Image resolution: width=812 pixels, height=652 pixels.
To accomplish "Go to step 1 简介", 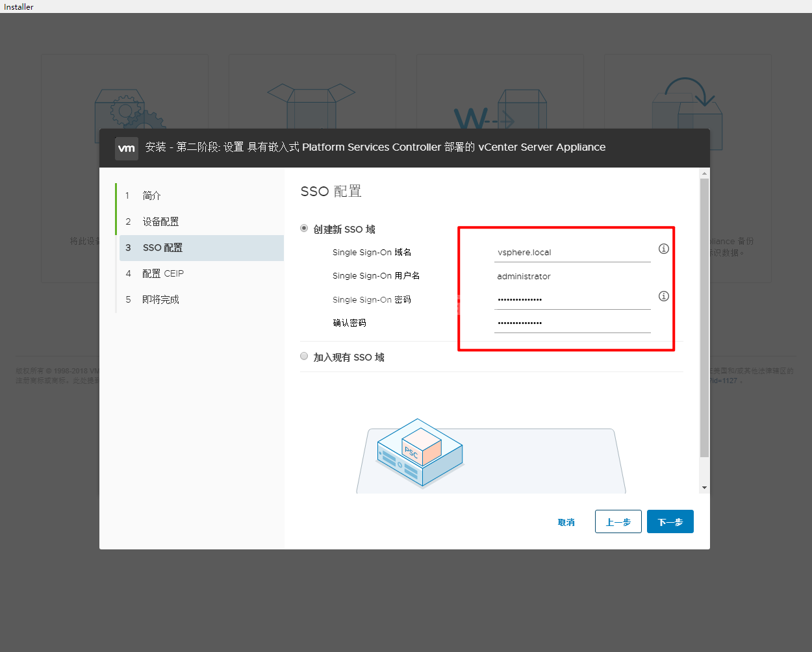I will click(x=151, y=195).
